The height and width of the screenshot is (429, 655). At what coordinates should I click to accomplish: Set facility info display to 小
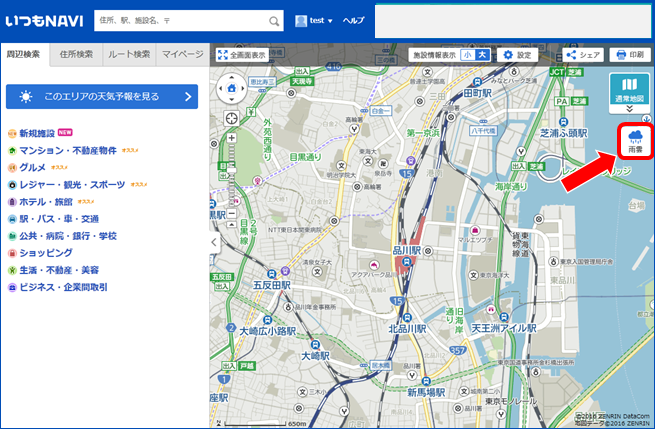click(468, 55)
